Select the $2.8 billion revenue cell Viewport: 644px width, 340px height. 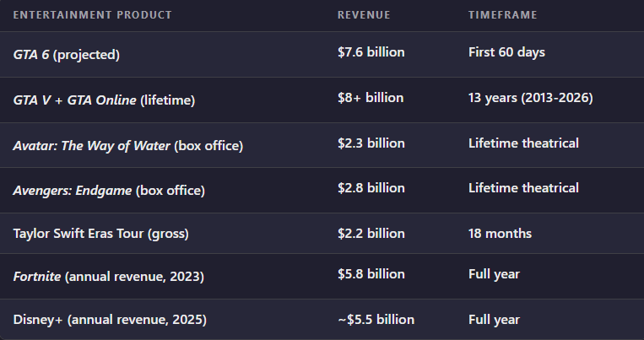(x=371, y=187)
